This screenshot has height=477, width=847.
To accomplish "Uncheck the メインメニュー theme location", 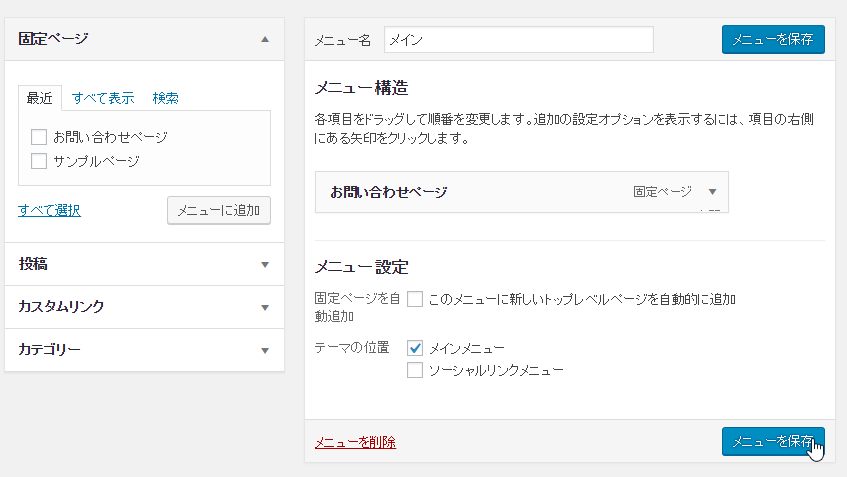I will point(416,348).
